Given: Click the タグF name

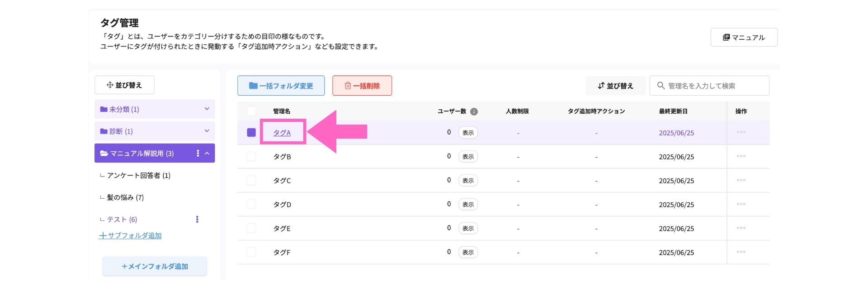Looking at the screenshot, I should [282, 252].
